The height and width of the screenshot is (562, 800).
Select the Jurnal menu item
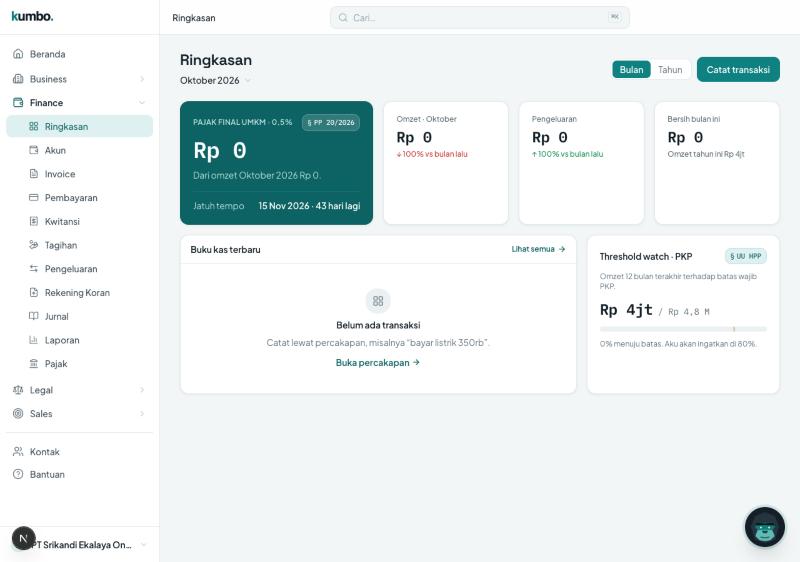pyautogui.click(x=80, y=316)
